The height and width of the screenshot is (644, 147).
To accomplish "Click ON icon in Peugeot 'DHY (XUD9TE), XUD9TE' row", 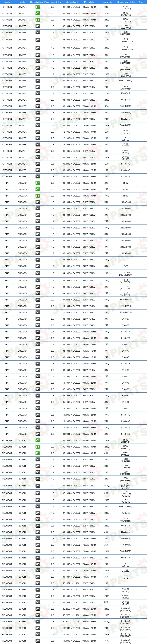I will [38, 486].
